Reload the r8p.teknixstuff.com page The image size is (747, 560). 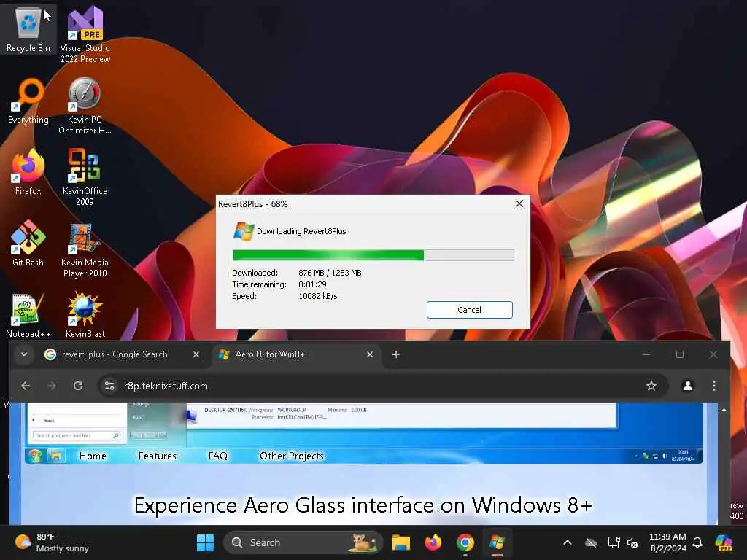[x=78, y=386]
